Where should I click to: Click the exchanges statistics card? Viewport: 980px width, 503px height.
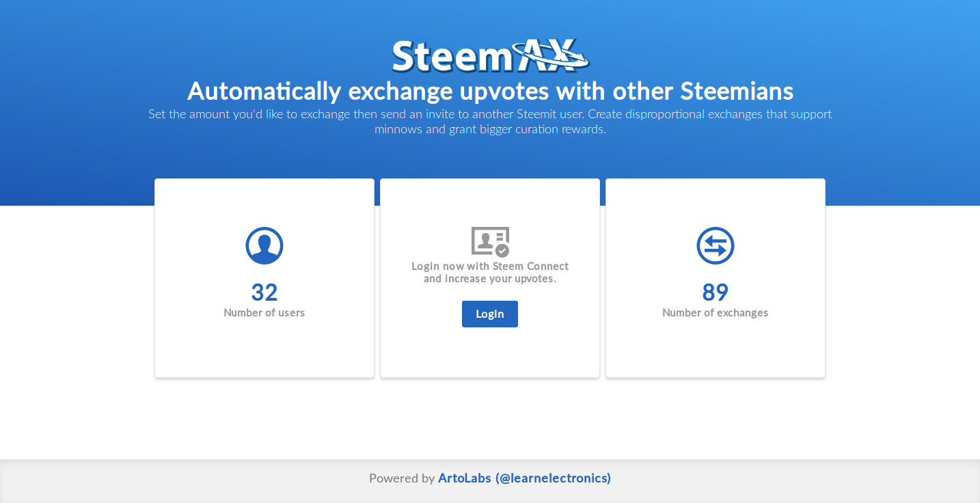tap(716, 278)
